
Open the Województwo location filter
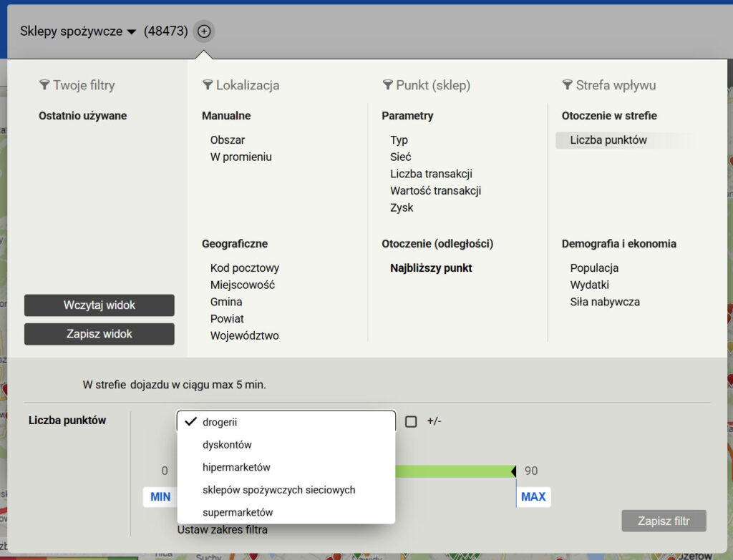pos(244,335)
